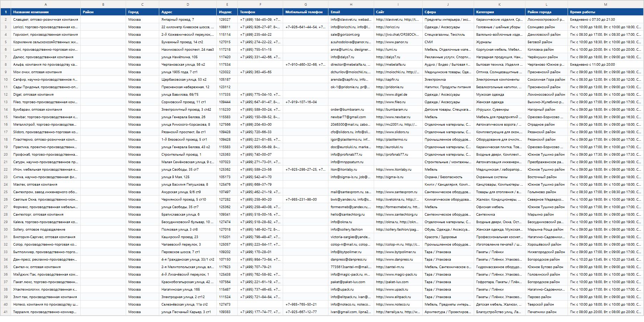Select mobile cell '+7–985–765–50–21'

coord(306,305)
